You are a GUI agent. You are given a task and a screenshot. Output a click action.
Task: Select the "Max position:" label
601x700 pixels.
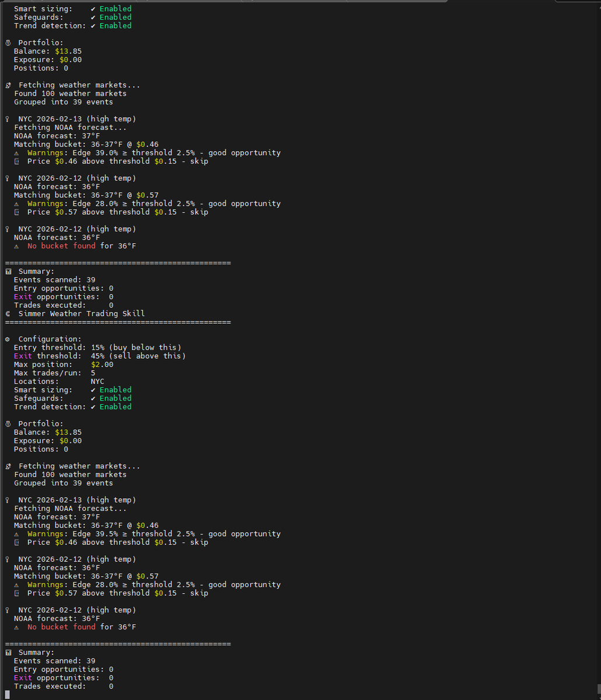[43, 365]
